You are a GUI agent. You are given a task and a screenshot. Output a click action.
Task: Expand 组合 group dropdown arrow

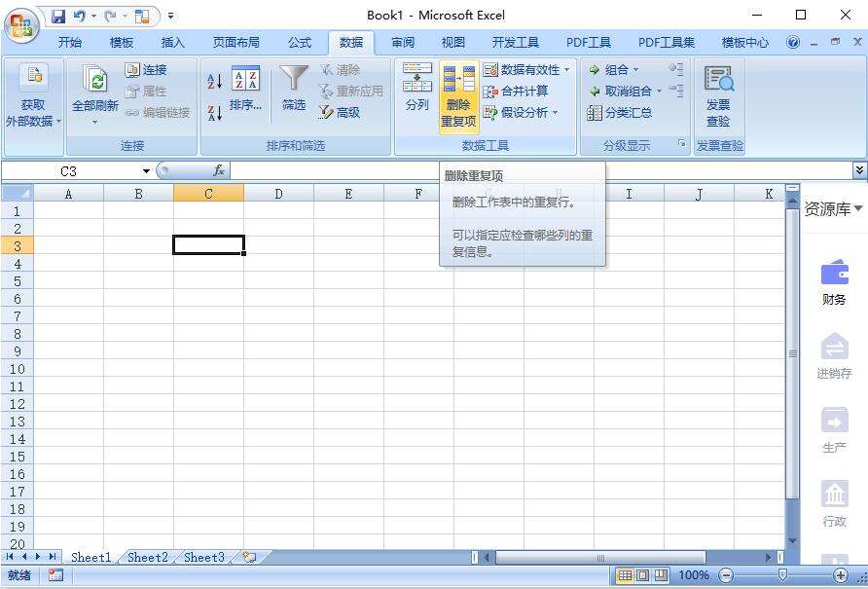[635, 70]
